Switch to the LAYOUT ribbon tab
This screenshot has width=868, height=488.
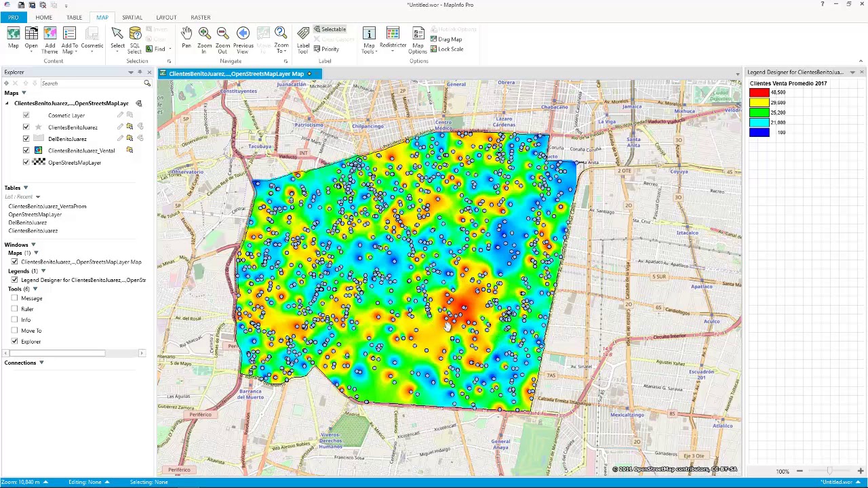pos(166,17)
